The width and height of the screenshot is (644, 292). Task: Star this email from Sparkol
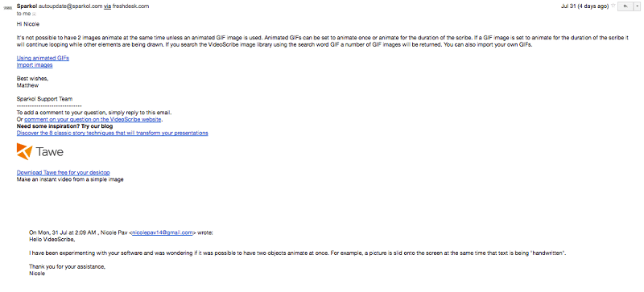pos(613,6)
